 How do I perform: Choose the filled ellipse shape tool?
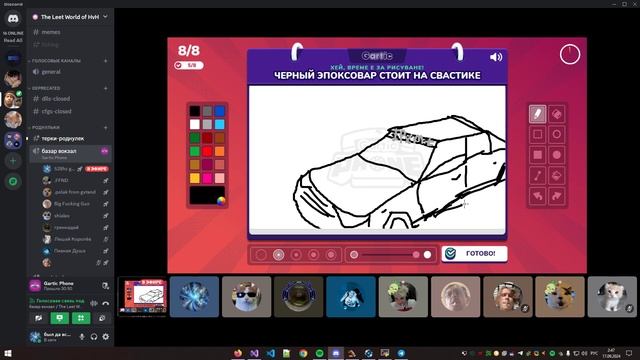click(x=557, y=155)
